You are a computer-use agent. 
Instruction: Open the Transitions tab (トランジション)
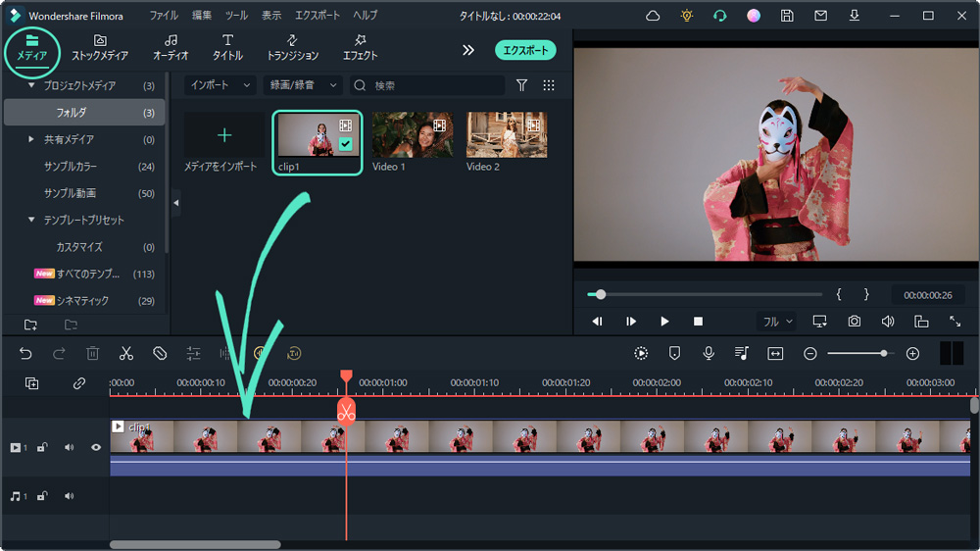pyautogui.click(x=292, y=47)
